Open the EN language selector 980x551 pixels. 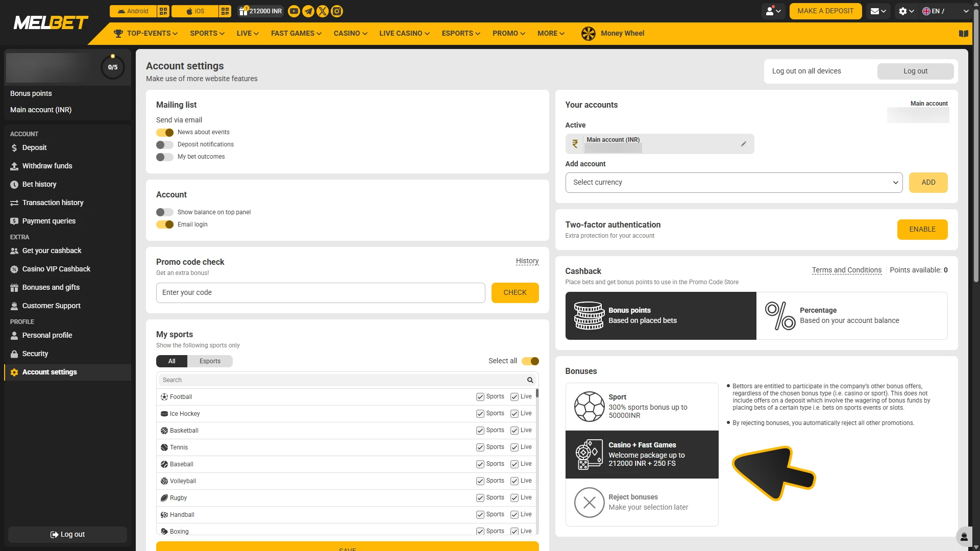pyautogui.click(x=945, y=11)
